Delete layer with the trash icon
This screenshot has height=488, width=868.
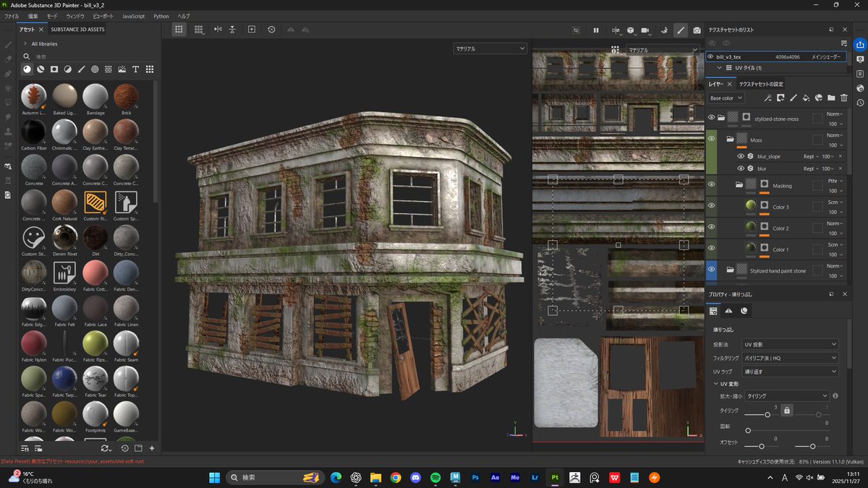point(844,98)
